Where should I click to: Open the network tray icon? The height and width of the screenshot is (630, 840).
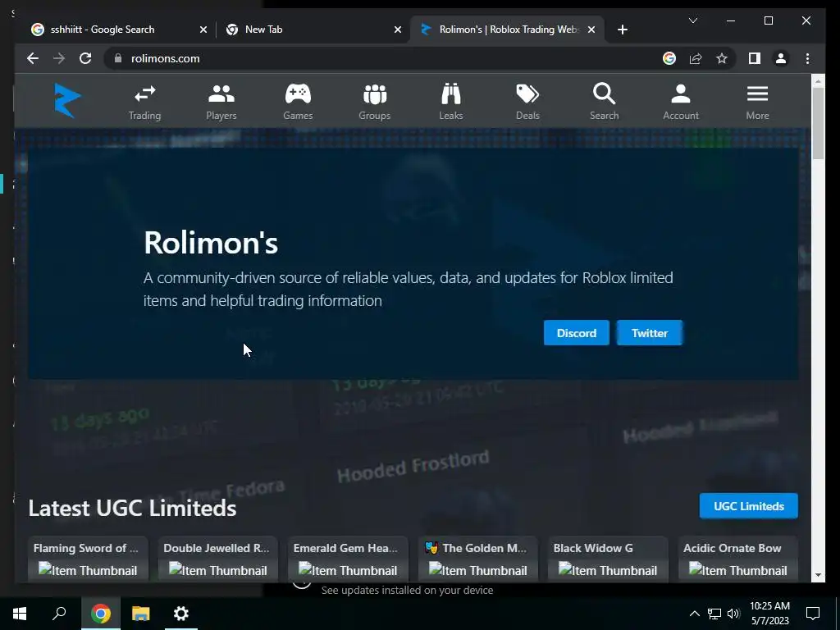(x=714, y=614)
